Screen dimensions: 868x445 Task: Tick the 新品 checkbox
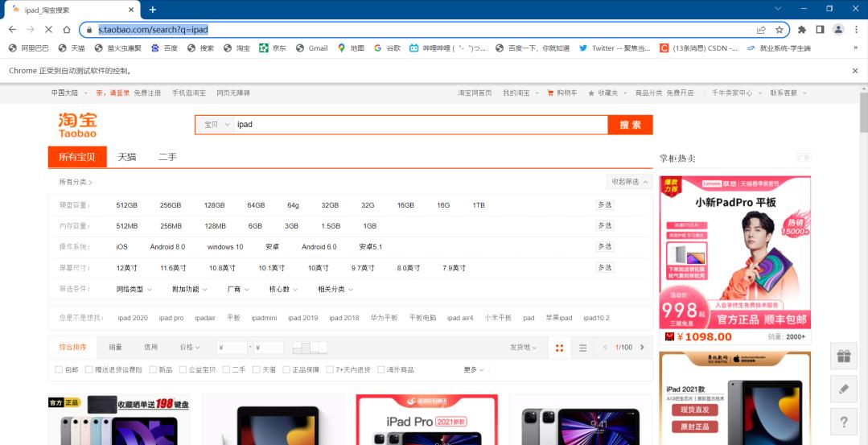(x=153, y=369)
